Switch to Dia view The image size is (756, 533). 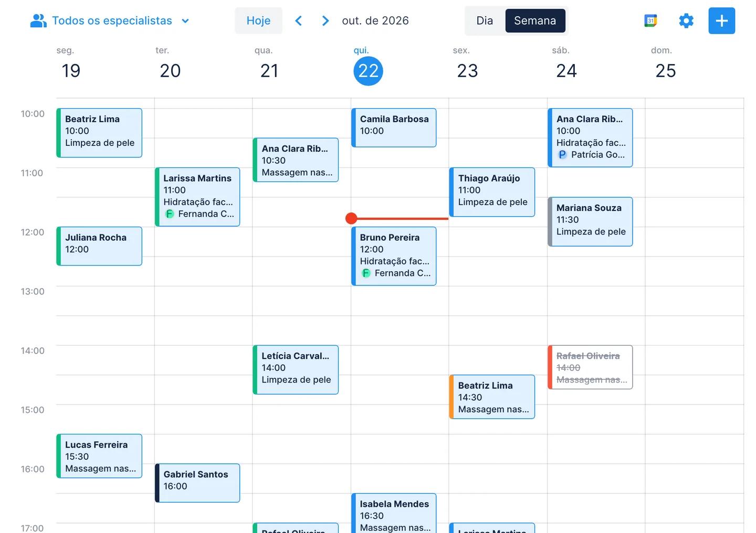click(x=485, y=21)
